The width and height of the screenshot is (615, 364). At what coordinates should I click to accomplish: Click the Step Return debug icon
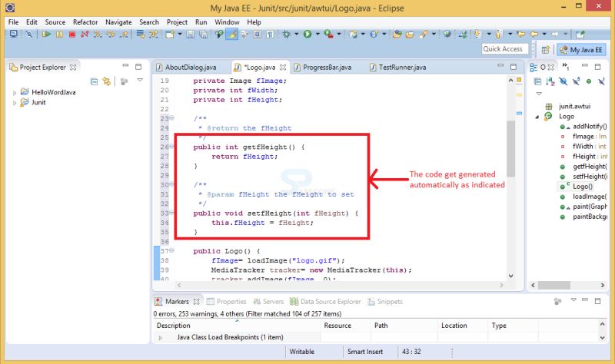124,34
